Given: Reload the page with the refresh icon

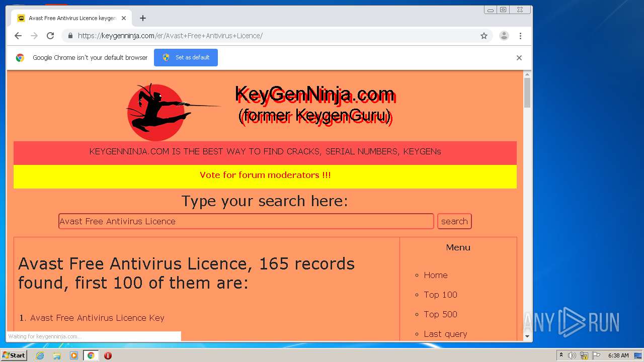Looking at the screenshot, I should 50,36.
